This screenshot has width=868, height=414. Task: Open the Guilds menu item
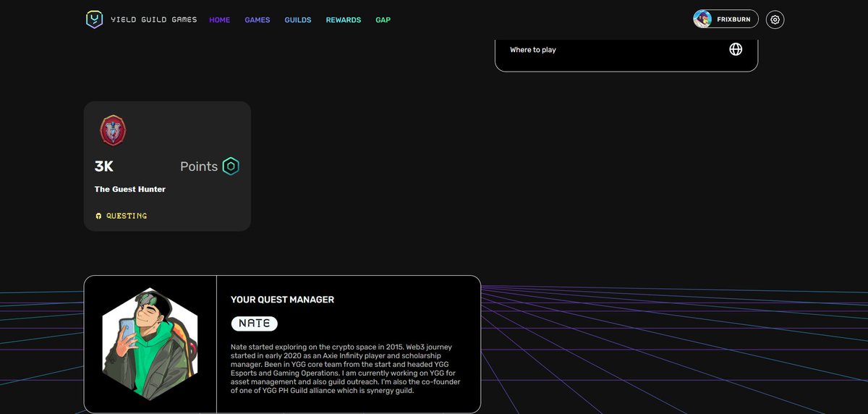(298, 20)
